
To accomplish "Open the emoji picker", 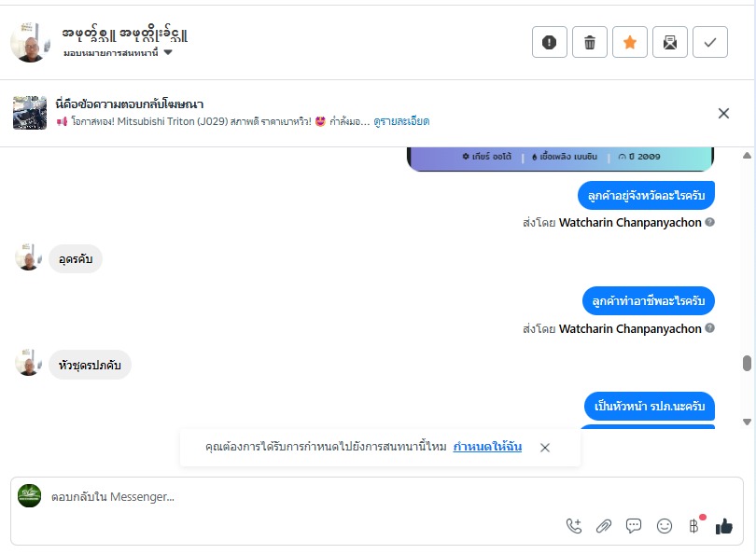I will point(665,526).
